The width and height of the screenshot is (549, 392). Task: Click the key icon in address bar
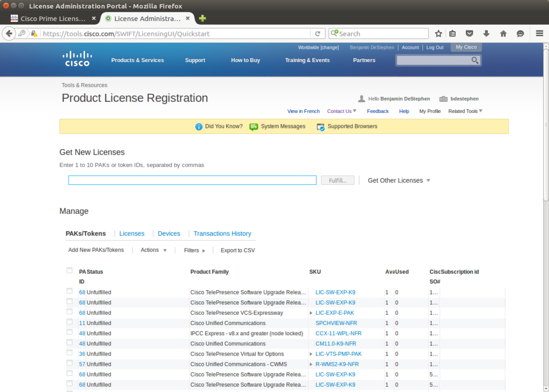tap(21, 34)
